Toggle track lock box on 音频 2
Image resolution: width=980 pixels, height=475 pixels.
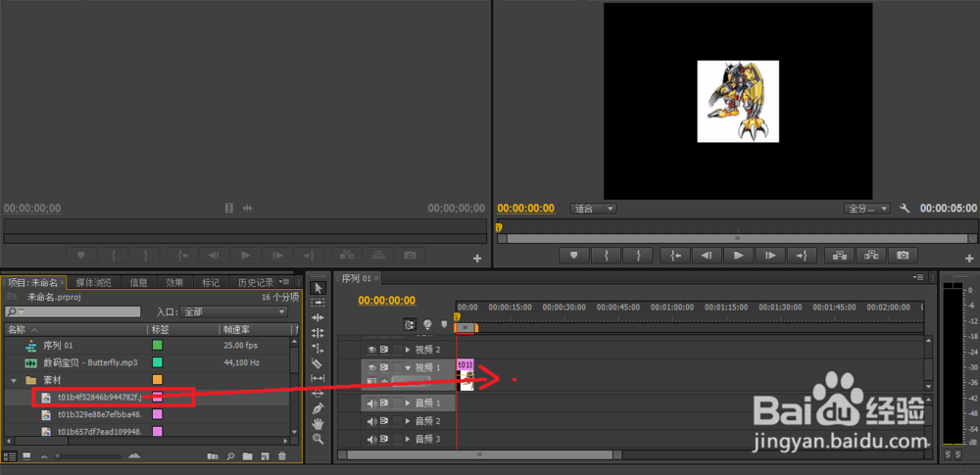398,421
